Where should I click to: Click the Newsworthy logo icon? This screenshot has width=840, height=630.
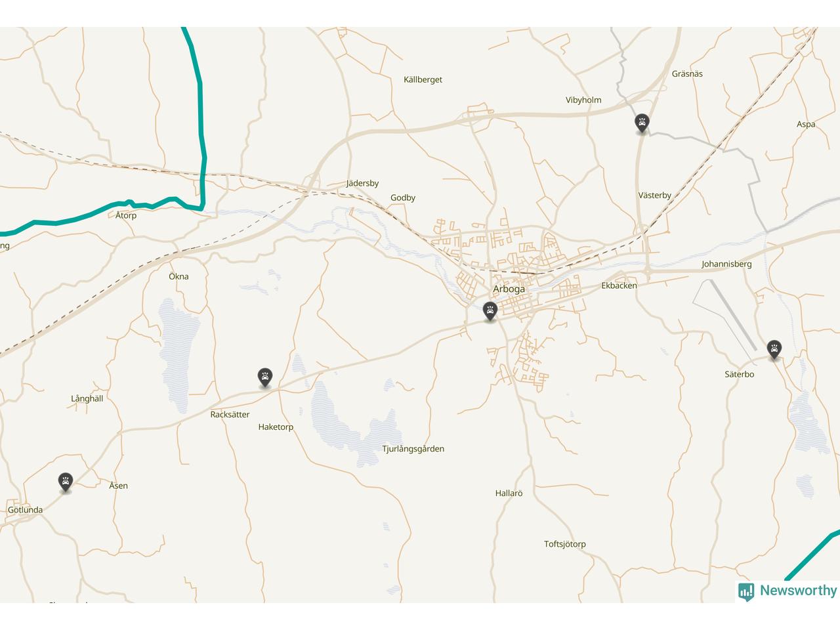pos(746,591)
